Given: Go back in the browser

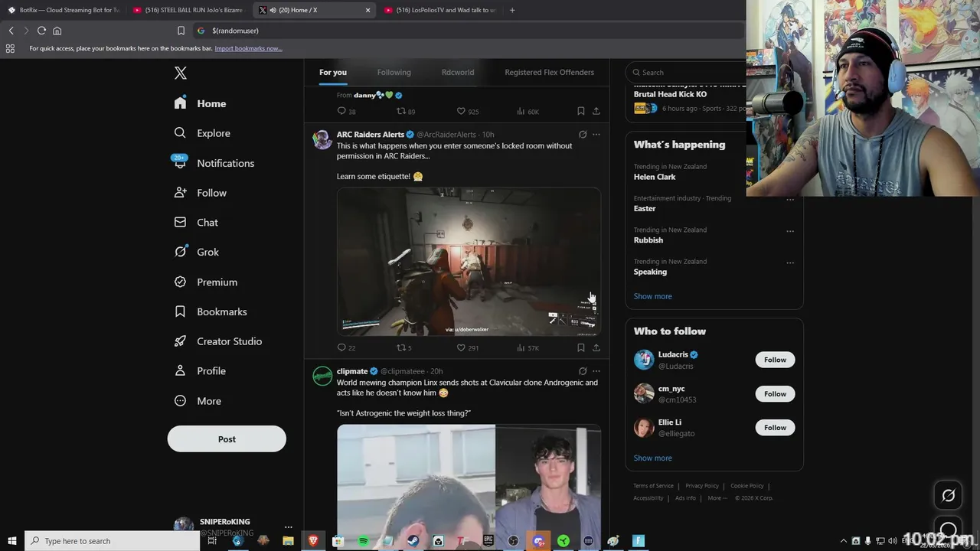Looking at the screenshot, I should click(11, 31).
